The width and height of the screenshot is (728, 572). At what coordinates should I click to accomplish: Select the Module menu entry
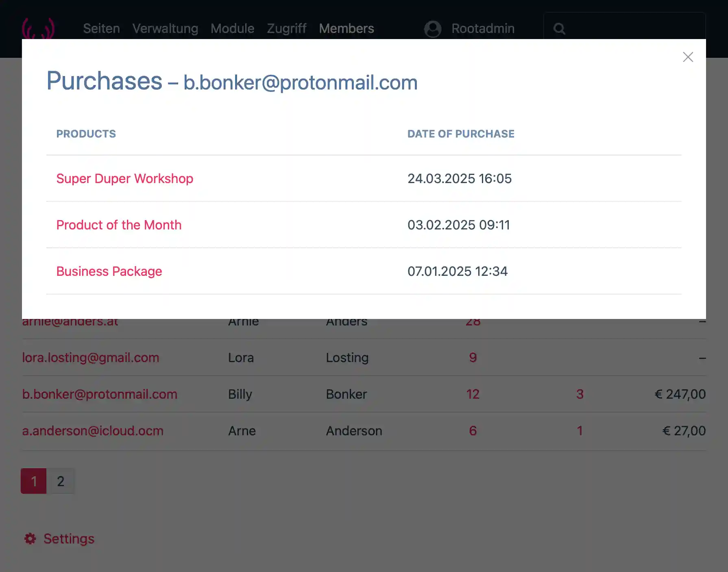232,28
